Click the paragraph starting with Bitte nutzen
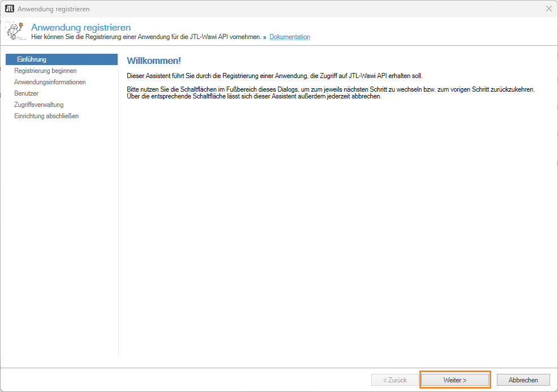The height and width of the screenshot is (392, 558). click(x=330, y=93)
